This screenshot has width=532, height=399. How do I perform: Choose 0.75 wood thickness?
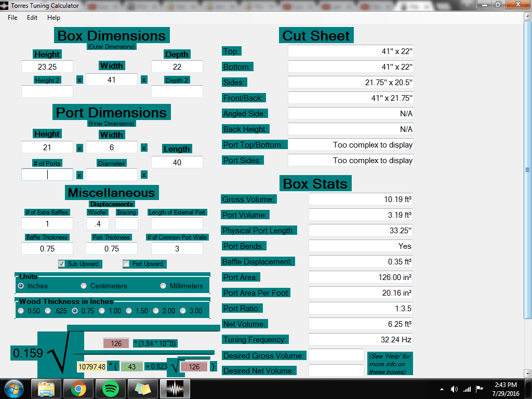point(75,311)
